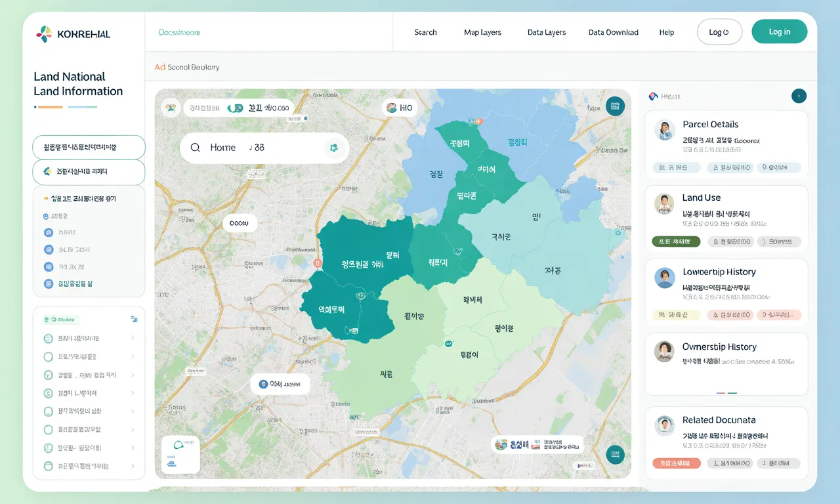The width and height of the screenshot is (840, 504).
Task: Click the Ownerstip History avatar
Action: 665,352
